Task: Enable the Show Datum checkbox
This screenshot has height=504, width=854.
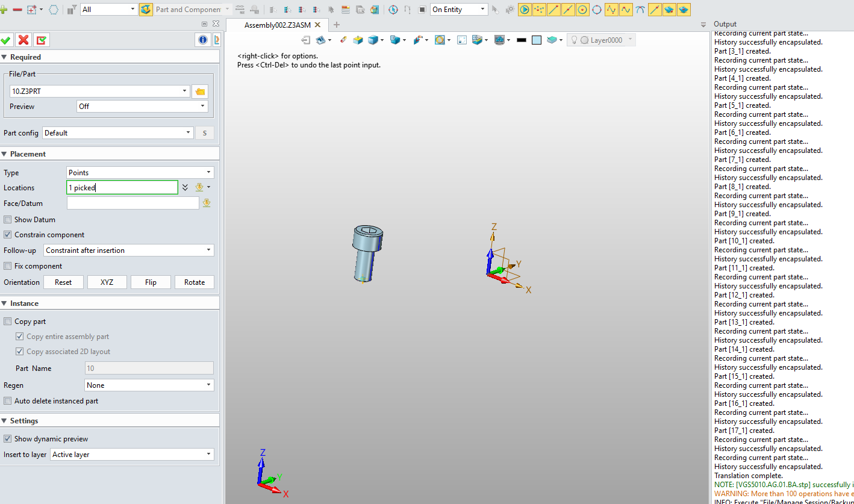Action: 8,220
